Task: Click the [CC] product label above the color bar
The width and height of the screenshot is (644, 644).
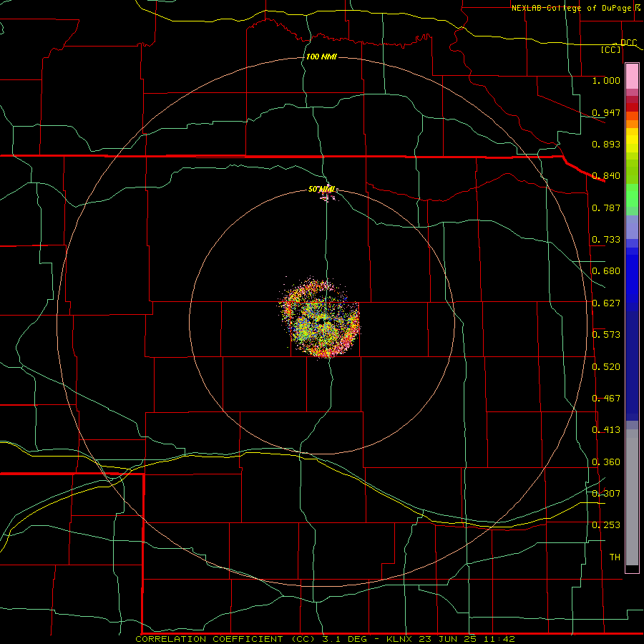Action: point(611,49)
